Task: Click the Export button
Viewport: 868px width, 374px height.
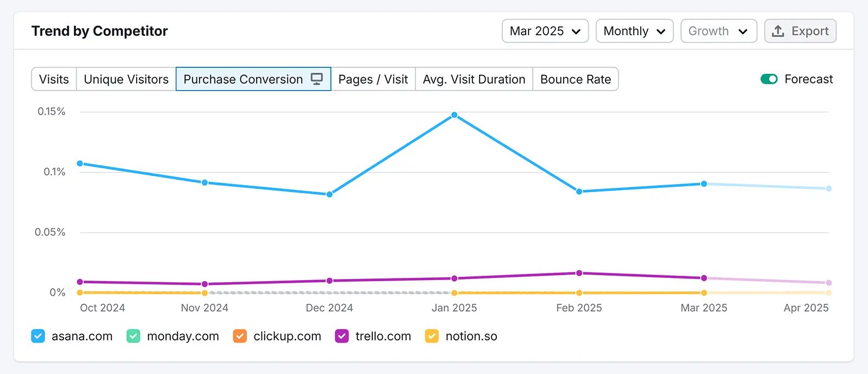Action: coord(800,31)
